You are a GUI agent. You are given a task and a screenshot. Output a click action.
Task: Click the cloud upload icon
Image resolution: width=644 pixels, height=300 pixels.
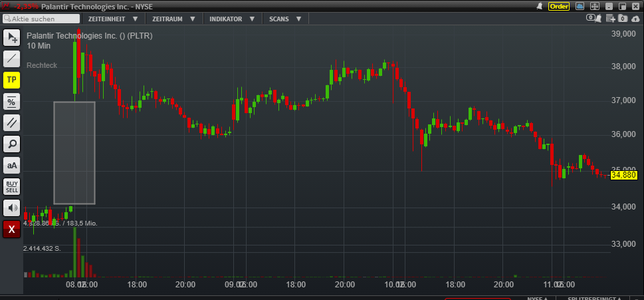tap(635, 19)
